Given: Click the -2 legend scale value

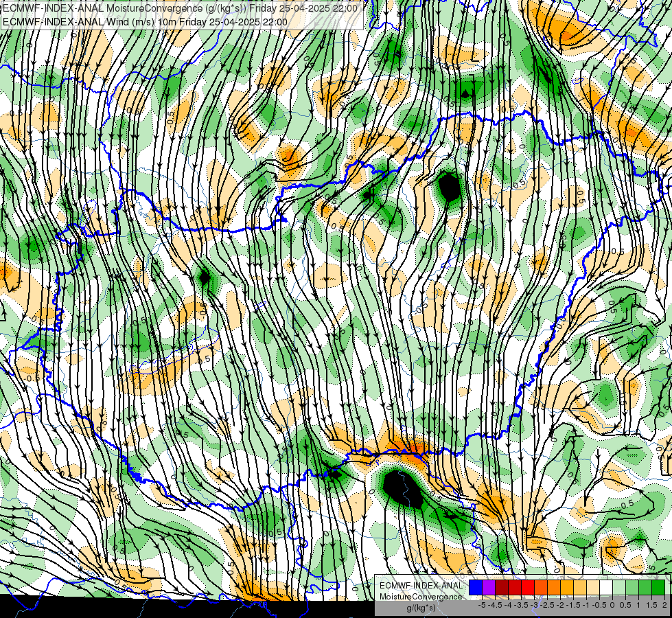Looking at the screenshot, I should point(560,605).
